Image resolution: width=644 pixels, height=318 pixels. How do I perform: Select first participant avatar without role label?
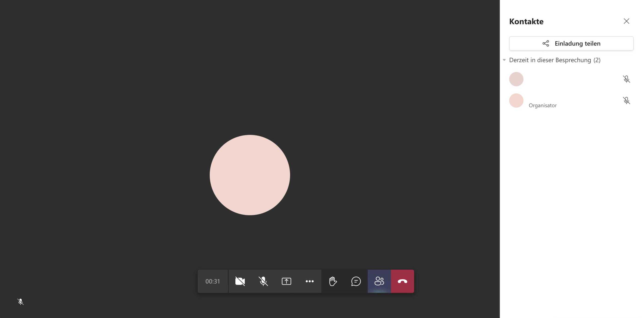516,79
